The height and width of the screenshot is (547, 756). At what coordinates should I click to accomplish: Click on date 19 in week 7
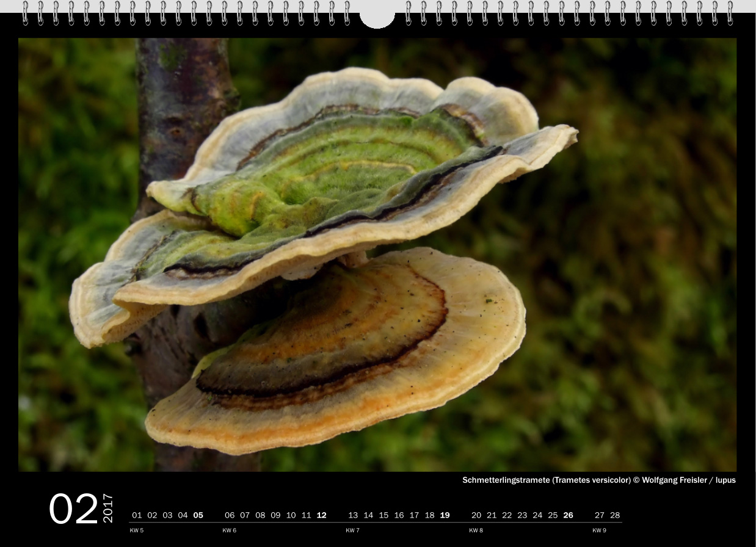point(445,515)
